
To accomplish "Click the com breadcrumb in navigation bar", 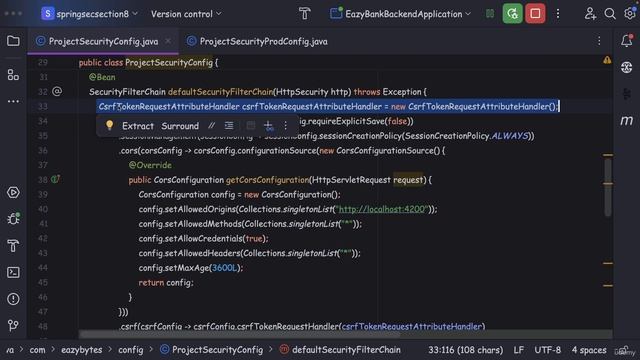I will coord(37,350).
